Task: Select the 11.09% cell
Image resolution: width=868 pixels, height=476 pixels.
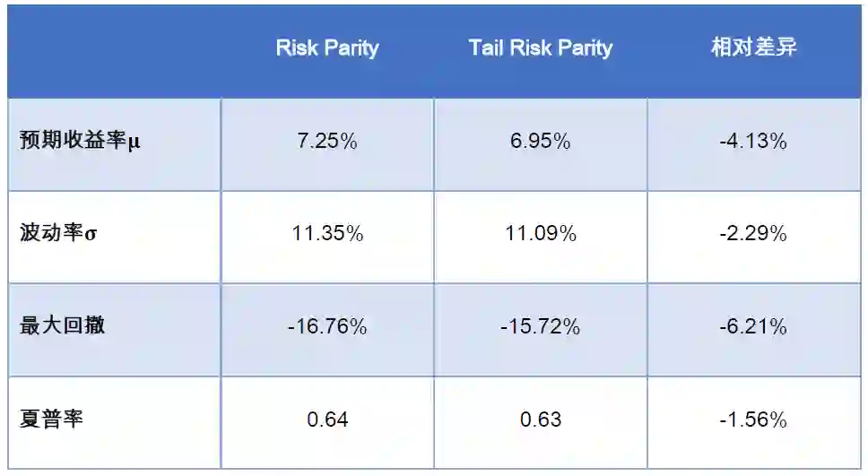Action: pos(540,234)
